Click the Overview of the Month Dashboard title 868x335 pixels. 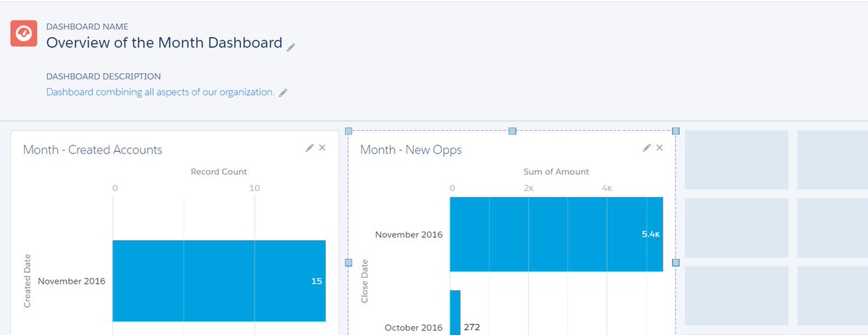[164, 43]
